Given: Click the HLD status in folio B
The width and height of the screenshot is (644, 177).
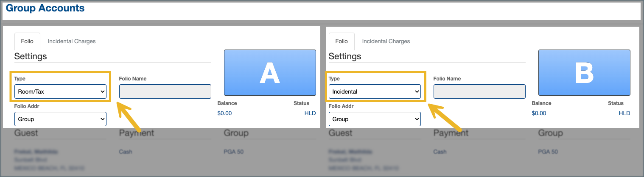Looking at the screenshot, I should pos(624,113).
